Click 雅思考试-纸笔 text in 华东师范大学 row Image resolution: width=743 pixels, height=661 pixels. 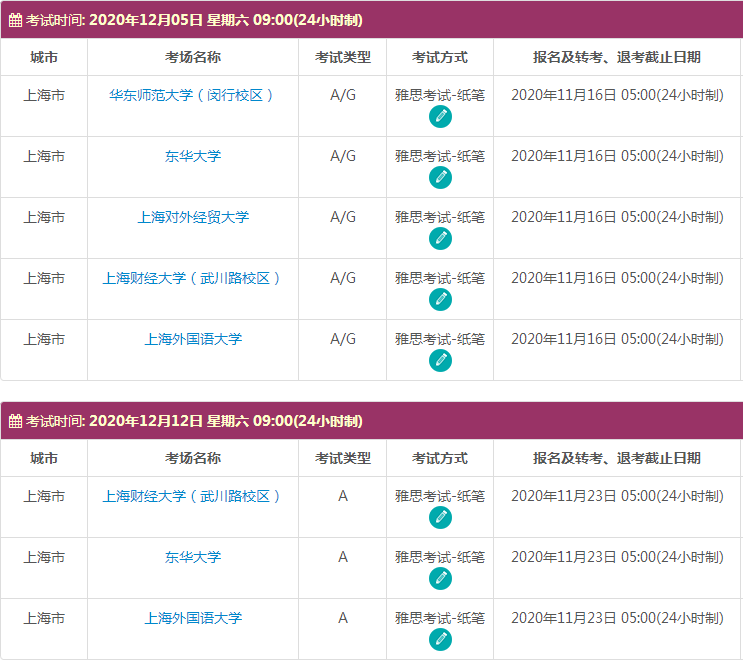pos(440,95)
